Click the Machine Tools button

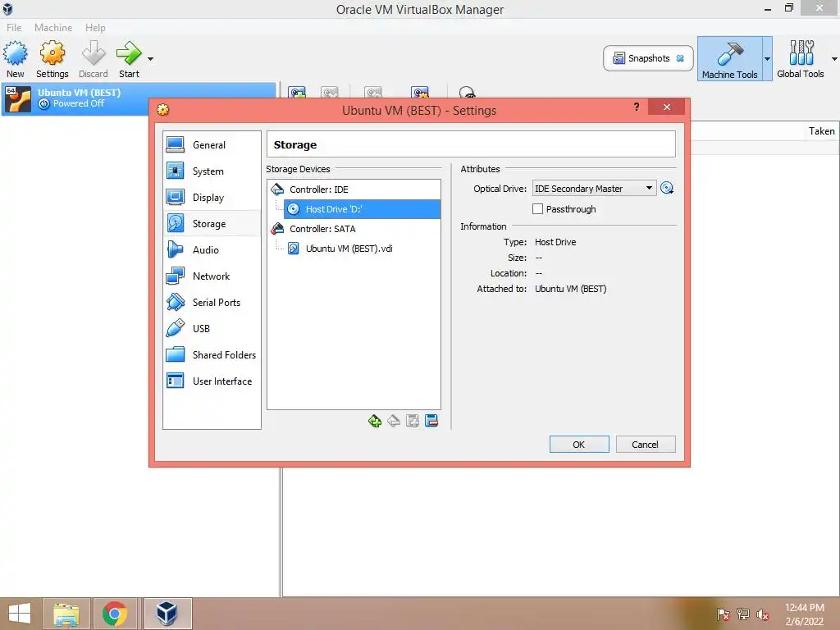(x=729, y=59)
